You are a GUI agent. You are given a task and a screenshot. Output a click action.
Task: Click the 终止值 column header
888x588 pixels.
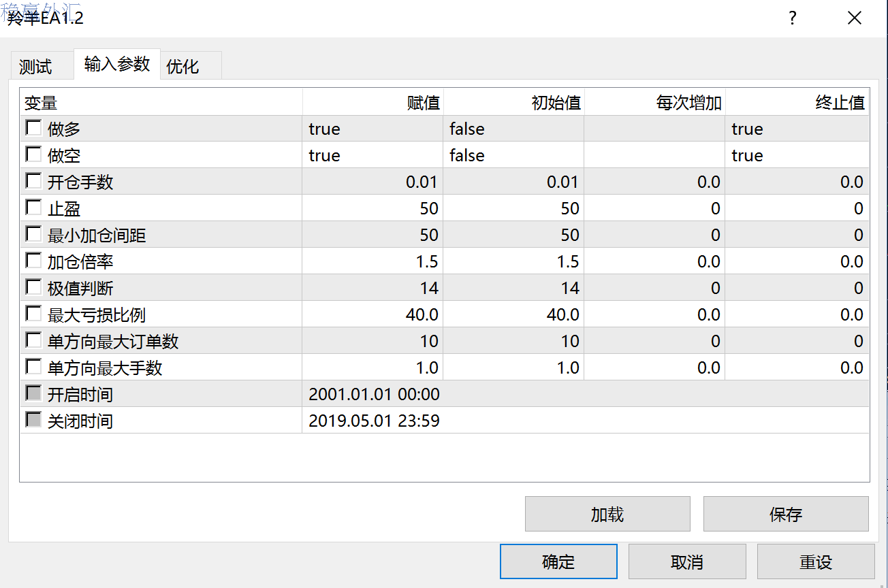click(x=797, y=102)
